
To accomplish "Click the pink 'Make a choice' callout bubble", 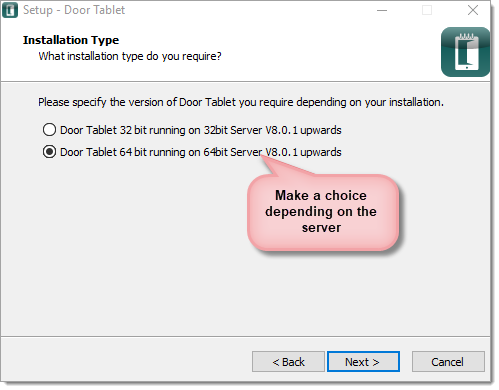I will coord(323,212).
